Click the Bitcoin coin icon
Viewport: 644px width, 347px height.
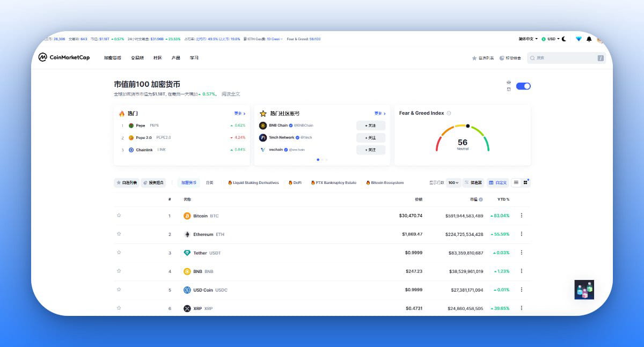[x=187, y=216]
